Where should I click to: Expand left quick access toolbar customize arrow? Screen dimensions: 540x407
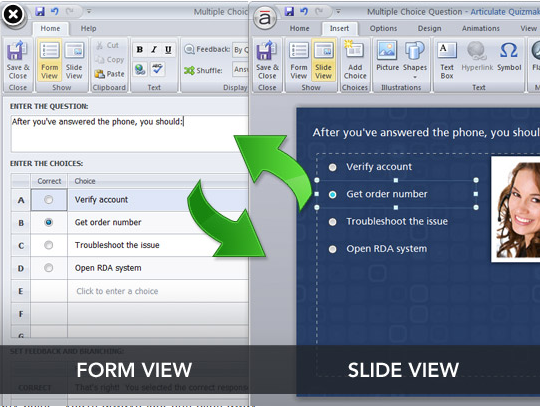(89, 11)
